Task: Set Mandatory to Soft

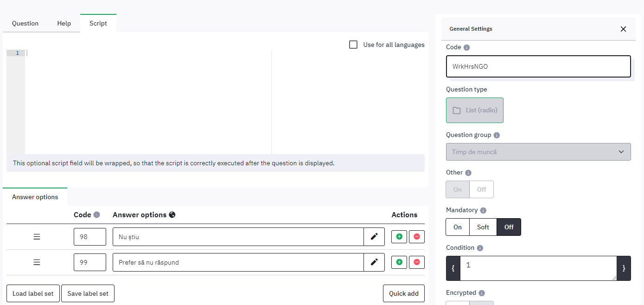Action: point(483,227)
